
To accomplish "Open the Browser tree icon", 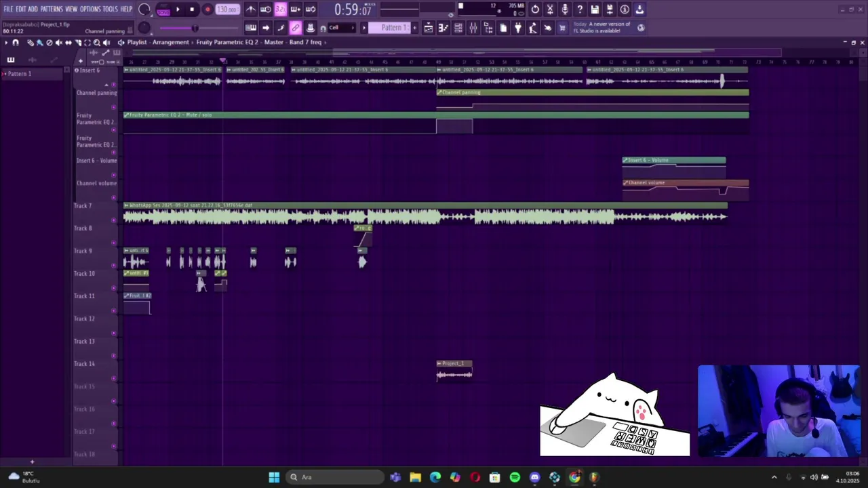I will point(489,28).
